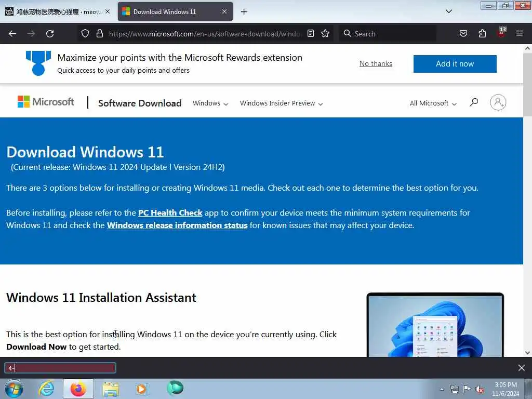Click the muted volume speaker icon
The width and height of the screenshot is (532, 399).
[x=480, y=390]
